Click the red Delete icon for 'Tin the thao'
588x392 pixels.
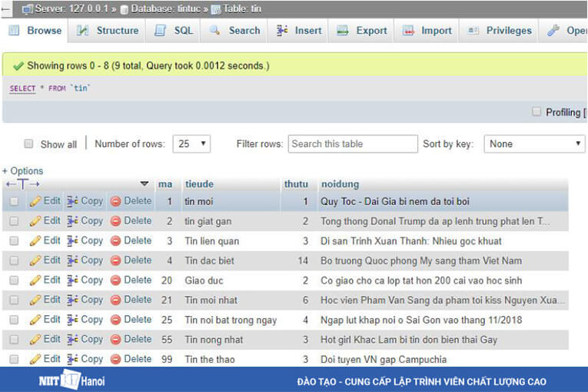(x=116, y=359)
